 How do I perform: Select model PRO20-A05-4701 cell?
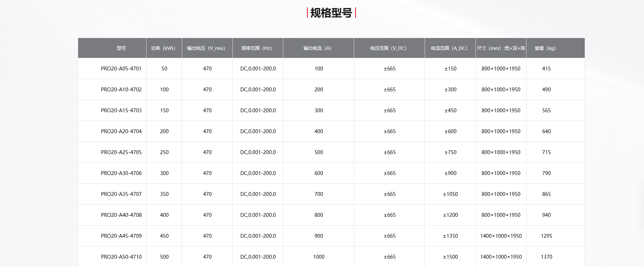121,69
